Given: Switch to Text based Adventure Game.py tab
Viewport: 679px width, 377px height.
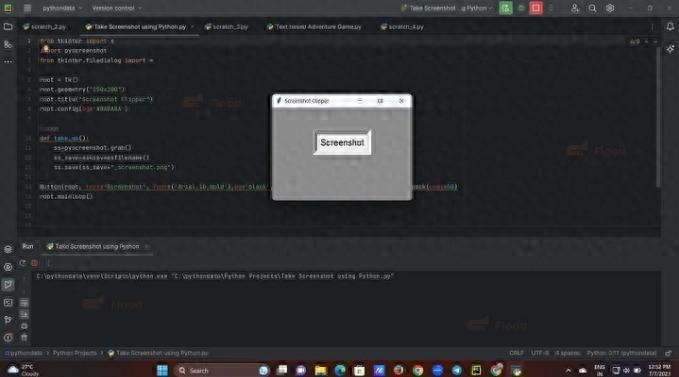Looking at the screenshot, I should coord(314,27).
